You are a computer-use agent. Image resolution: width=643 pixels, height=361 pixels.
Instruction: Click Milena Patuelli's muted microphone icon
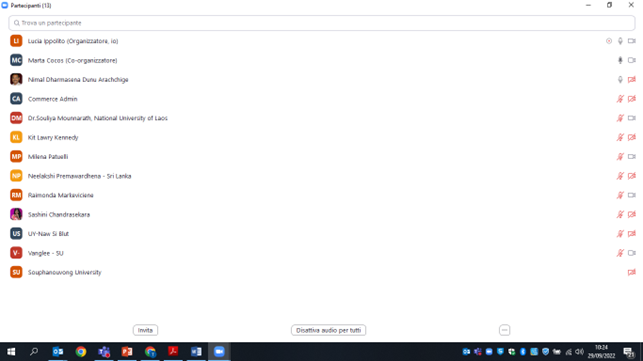pos(620,157)
